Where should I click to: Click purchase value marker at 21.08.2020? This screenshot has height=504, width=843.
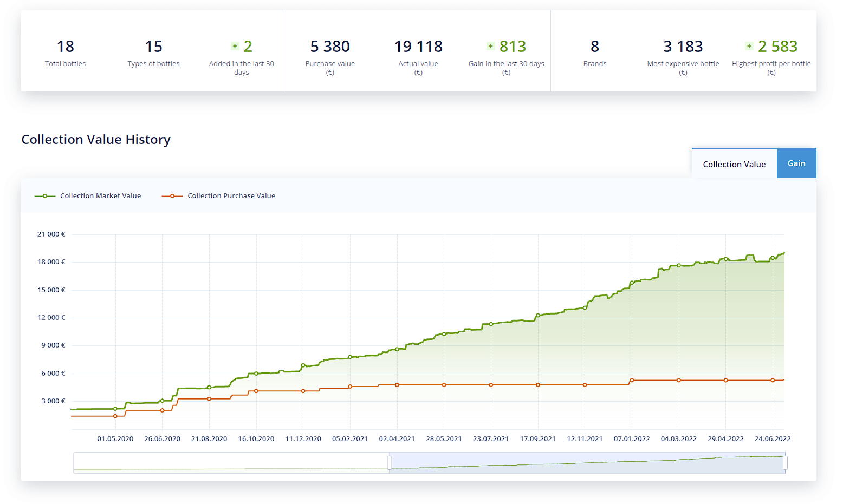[209, 399]
